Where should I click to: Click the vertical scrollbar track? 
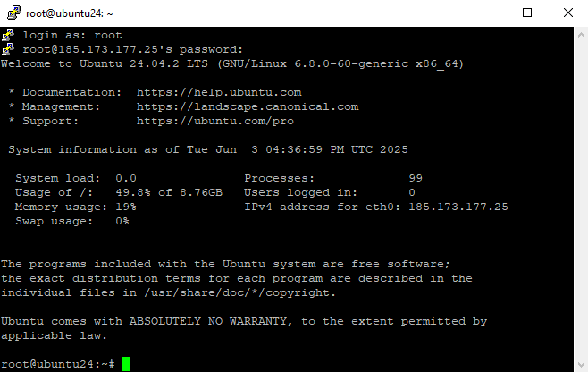[x=581, y=199]
